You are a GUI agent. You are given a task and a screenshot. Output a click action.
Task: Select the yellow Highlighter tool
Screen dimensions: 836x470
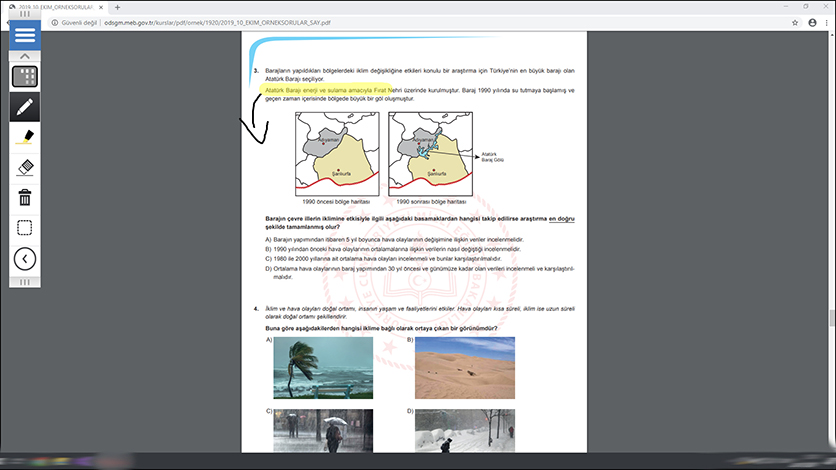[25, 136]
